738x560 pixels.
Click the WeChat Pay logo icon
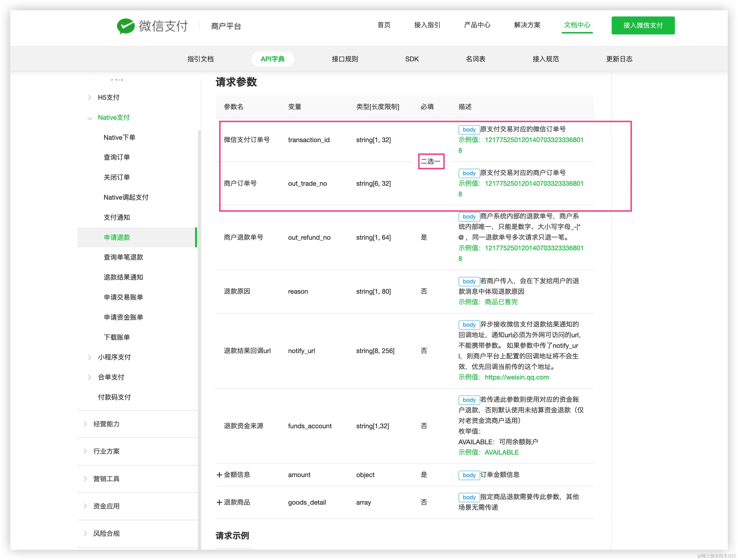[x=125, y=26]
